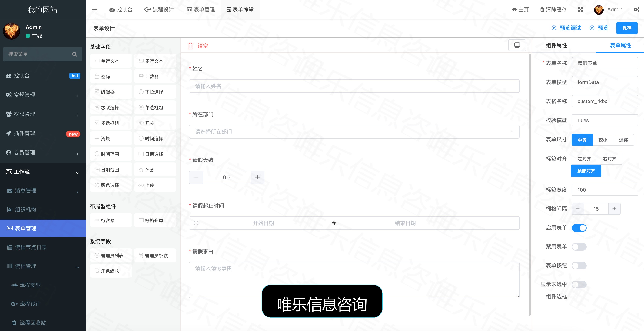This screenshot has width=644, height=331.
Task: Click the red trash clear icon
Action: click(x=191, y=46)
